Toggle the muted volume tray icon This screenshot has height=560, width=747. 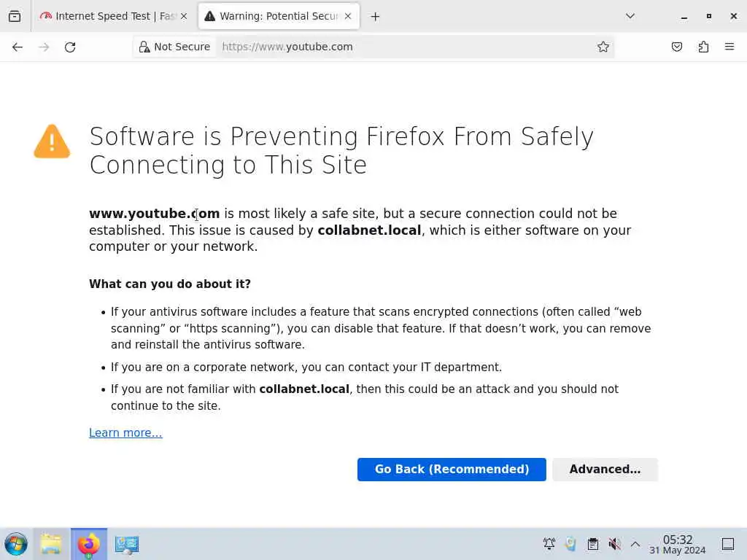pyautogui.click(x=614, y=544)
